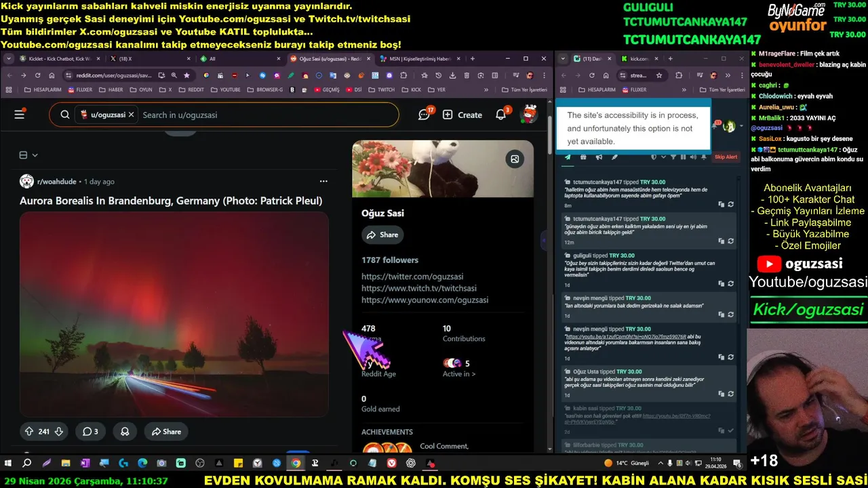
Task: Switch to the MSN browser tab
Action: pyautogui.click(x=419, y=59)
